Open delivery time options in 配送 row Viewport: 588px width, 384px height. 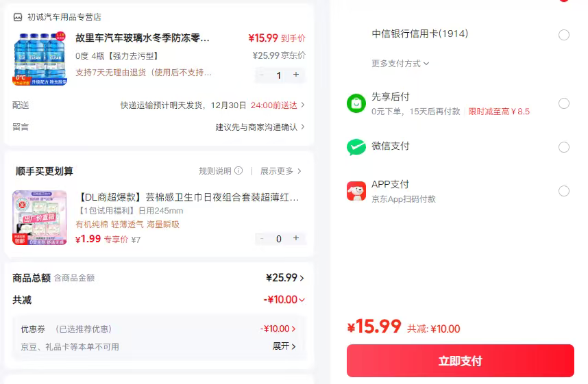302,105
